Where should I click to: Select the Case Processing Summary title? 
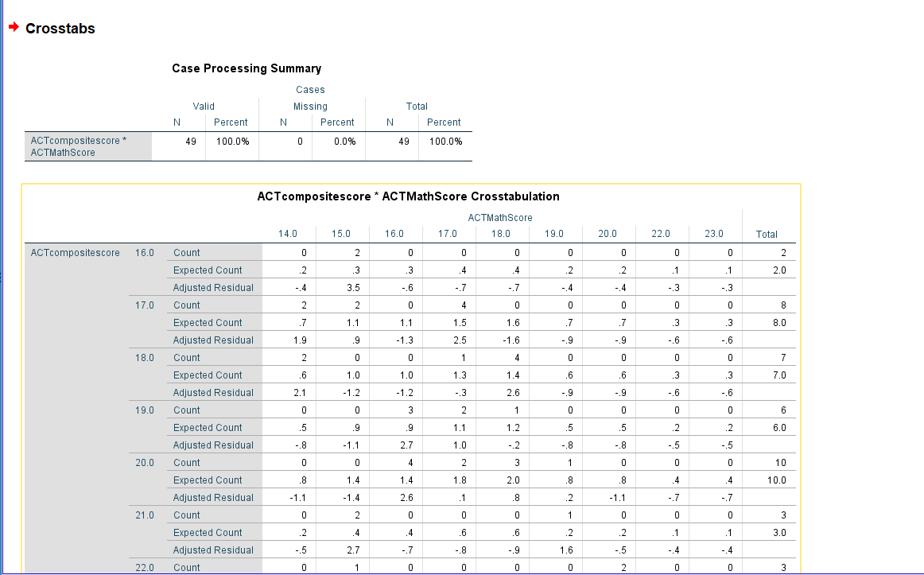pos(247,68)
